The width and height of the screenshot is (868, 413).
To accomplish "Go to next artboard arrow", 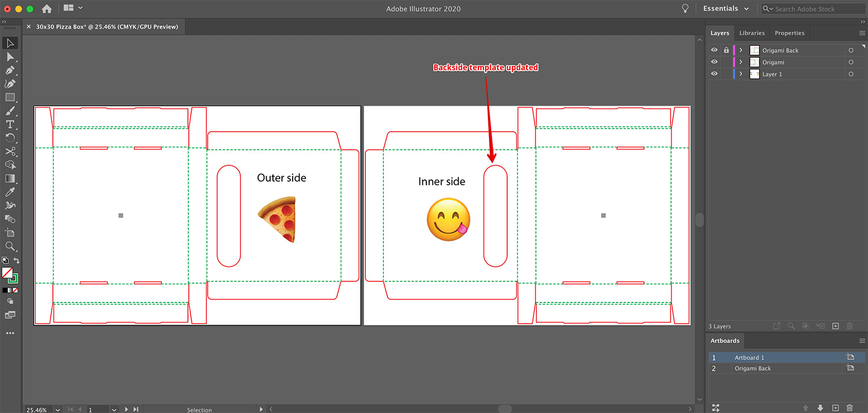I will [x=126, y=410].
